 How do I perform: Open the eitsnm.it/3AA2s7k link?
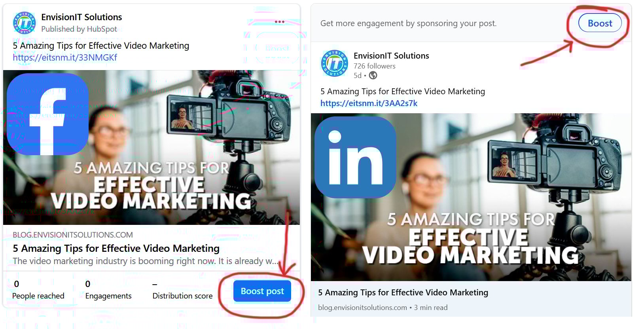click(x=369, y=103)
